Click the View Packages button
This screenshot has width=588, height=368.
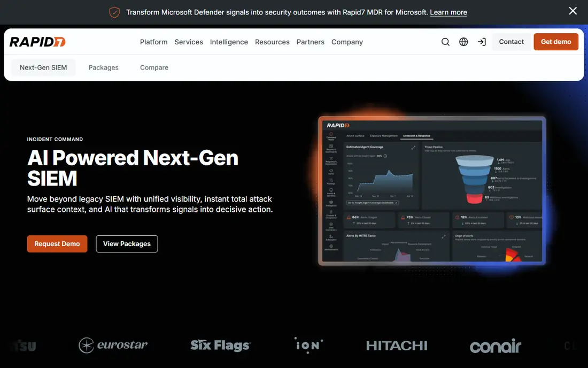(x=127, y=244)
